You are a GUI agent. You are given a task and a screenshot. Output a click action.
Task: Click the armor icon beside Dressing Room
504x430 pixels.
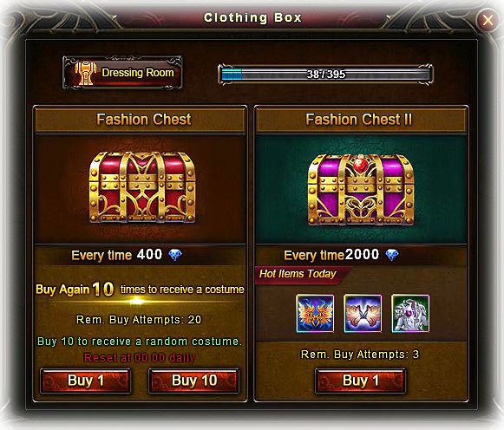coord(85,74)
